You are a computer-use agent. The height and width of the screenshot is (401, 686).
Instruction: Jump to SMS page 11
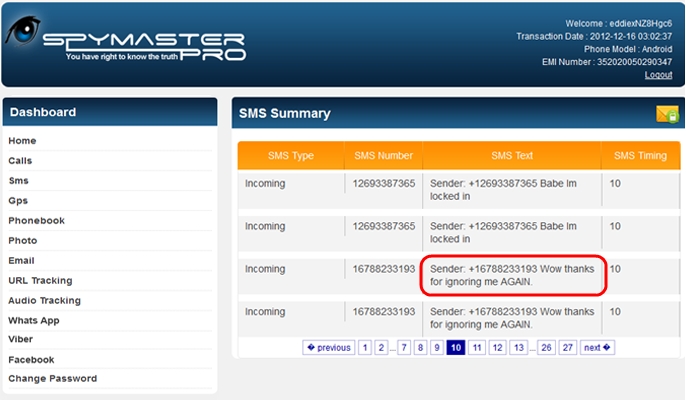[x=477, y=348]
